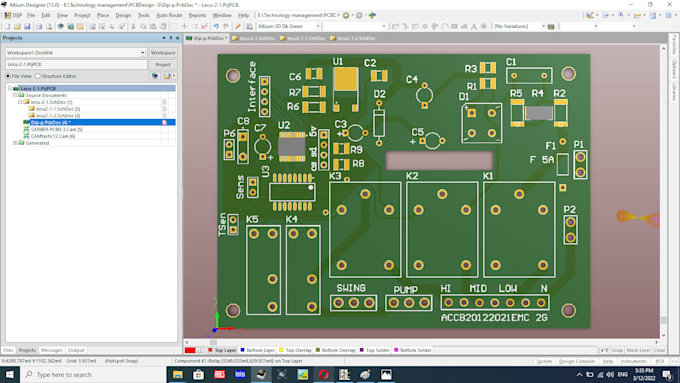Click the compile project icon in Projects panel
680x383 pixels.
click(x=155, y=76)
